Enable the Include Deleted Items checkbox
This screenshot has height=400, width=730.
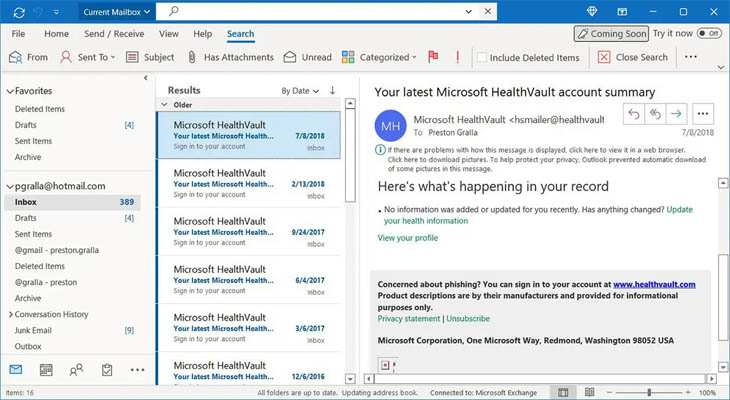[482, 57]
